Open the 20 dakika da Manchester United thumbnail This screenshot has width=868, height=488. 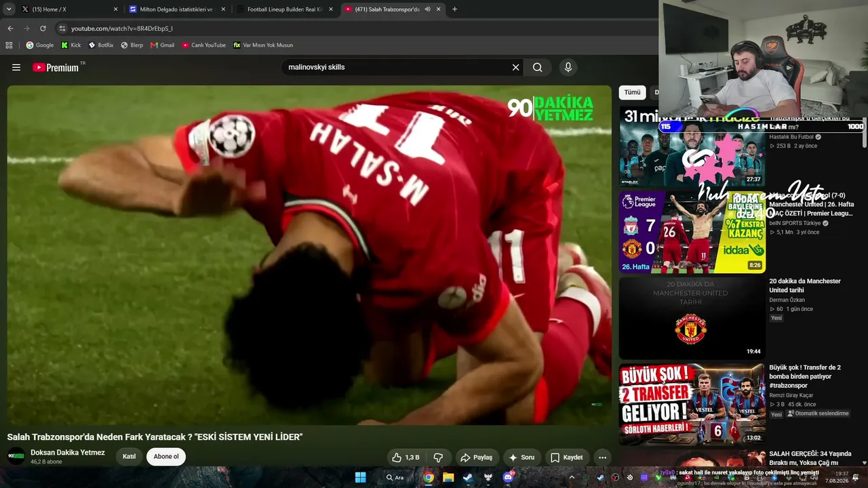tap(692, 318)
